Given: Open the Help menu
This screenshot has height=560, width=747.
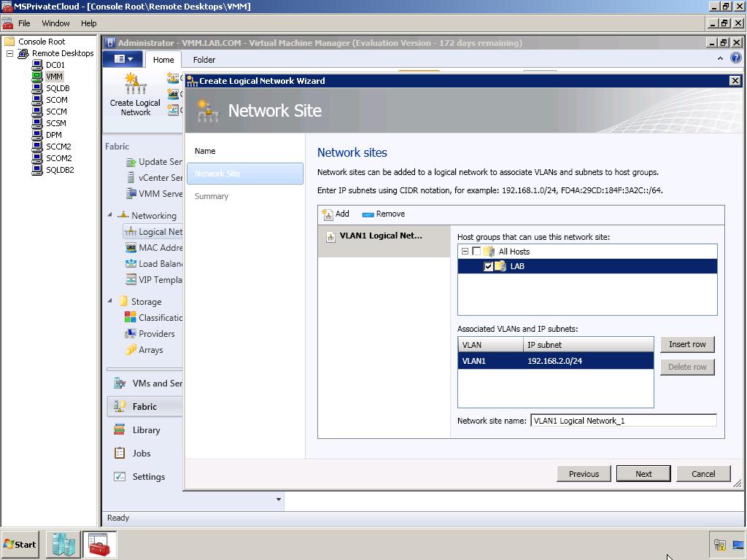Looking at the screenshot, I should [x=88, y=23].
